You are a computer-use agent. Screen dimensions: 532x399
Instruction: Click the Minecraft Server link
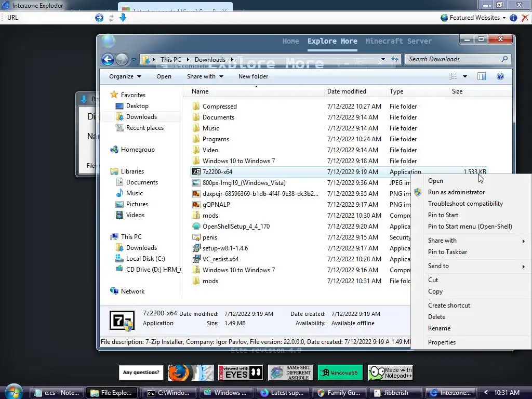pos(398,41)
